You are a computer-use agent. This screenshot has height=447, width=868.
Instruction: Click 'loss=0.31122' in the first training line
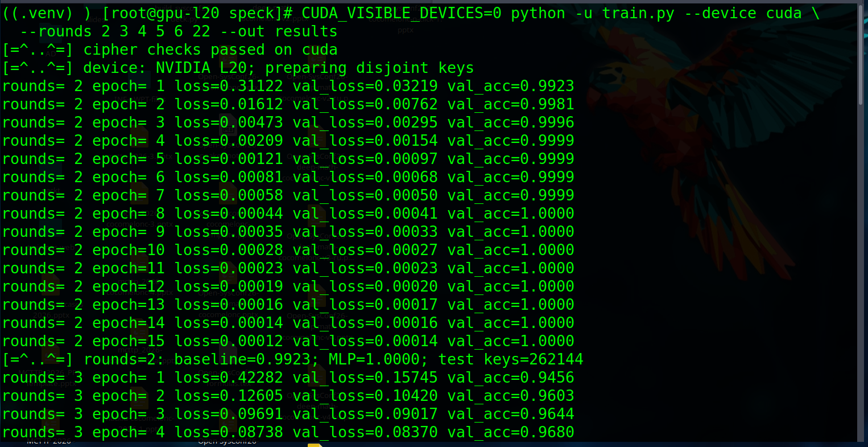(x=229, y=86)
